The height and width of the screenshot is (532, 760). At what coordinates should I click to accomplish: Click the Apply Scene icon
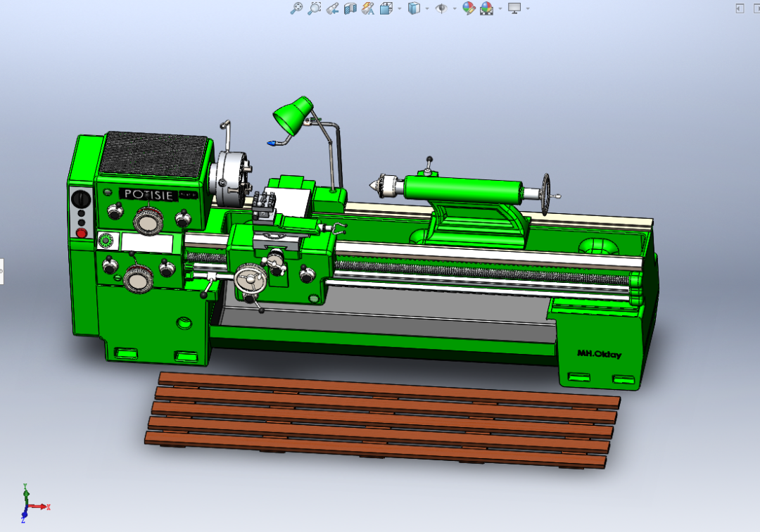pos(487,8)
